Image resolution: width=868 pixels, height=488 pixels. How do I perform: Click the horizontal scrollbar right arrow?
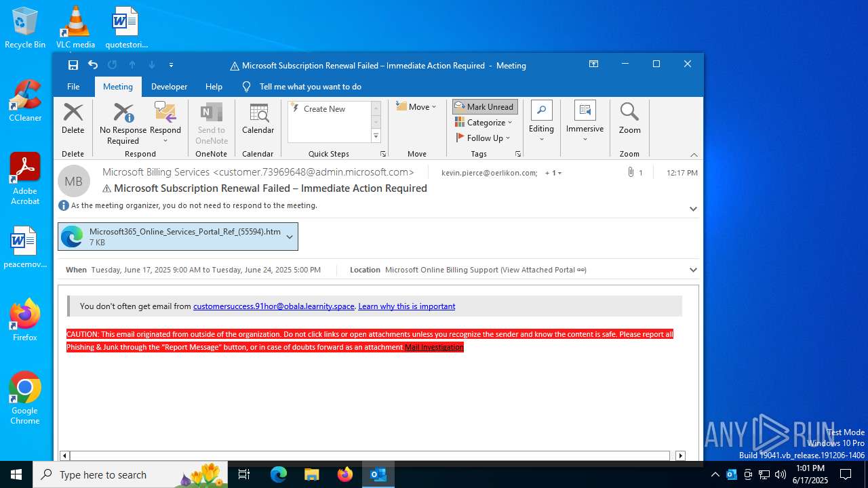[680, 456]
